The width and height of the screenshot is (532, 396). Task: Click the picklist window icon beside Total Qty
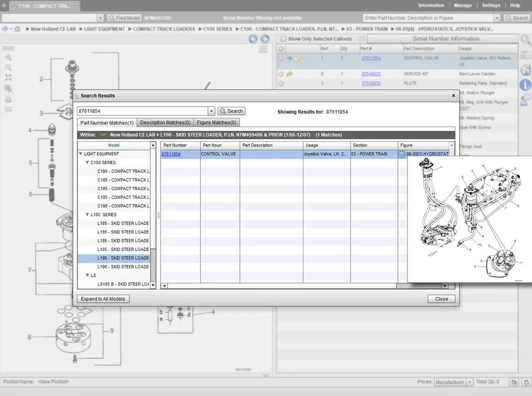514,382
